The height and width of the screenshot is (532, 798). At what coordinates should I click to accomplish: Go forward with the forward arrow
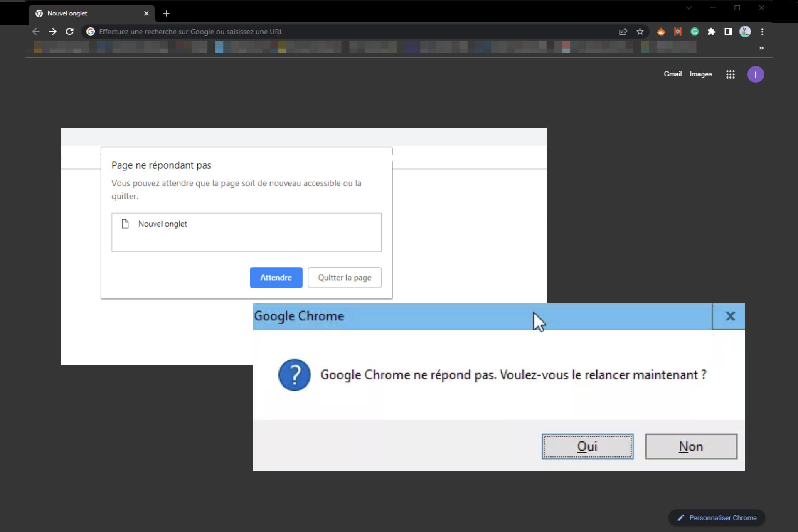[53, 32]
